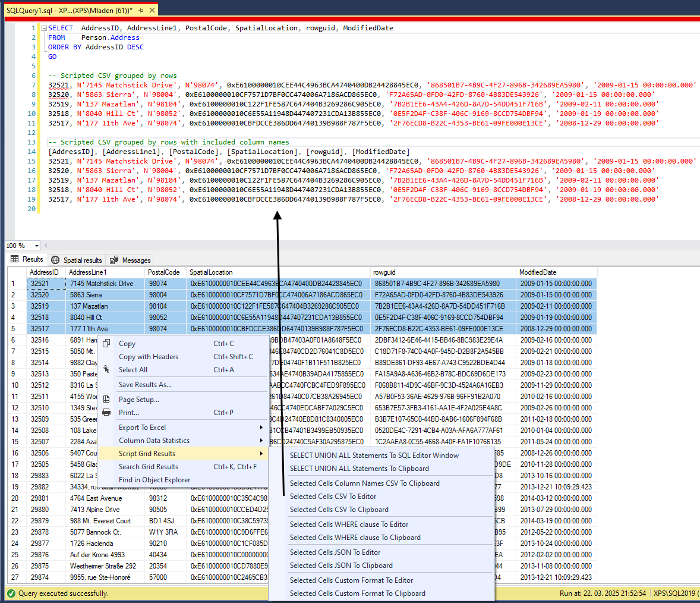Choose Copy with Headers
Viewport: 700px width, 603px height.
pyautogui.click(x=148, y=356)
